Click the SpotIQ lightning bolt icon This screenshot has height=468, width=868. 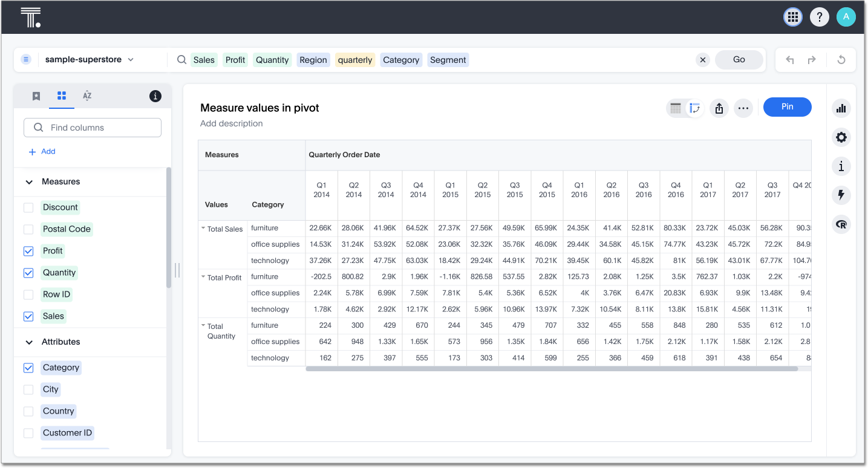[841, 195]
